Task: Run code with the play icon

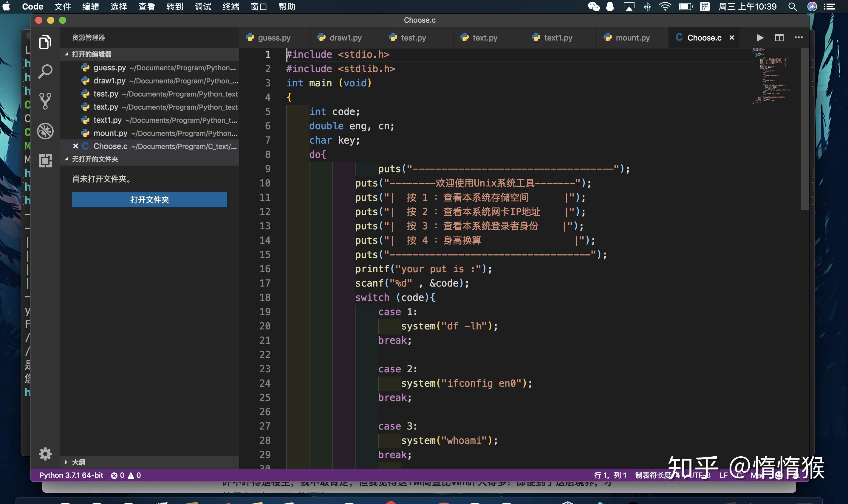Action: coord(760,38)
